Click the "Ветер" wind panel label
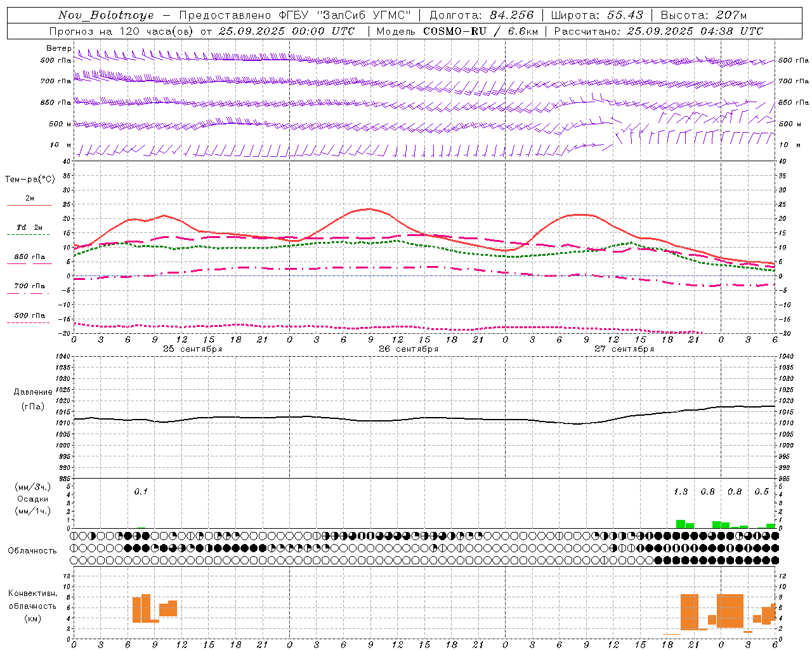This screenshot has height=650, width=812. (58, 48)
